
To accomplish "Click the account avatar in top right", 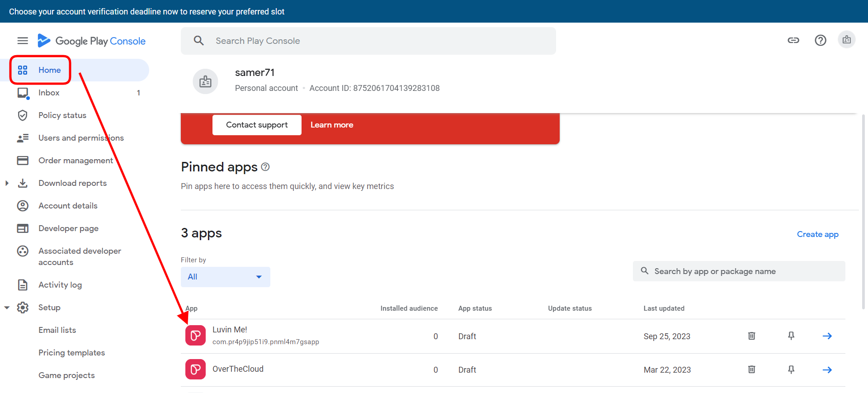I will click(847, 40).
